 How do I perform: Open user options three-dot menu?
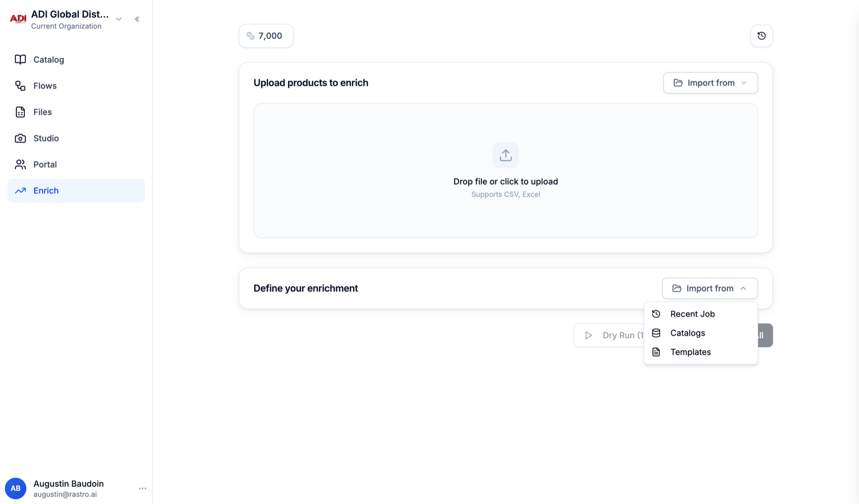click(142, 488)
